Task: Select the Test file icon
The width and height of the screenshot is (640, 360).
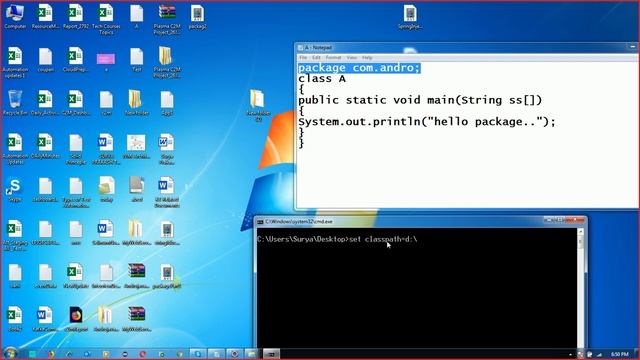Action: (137, 60)
